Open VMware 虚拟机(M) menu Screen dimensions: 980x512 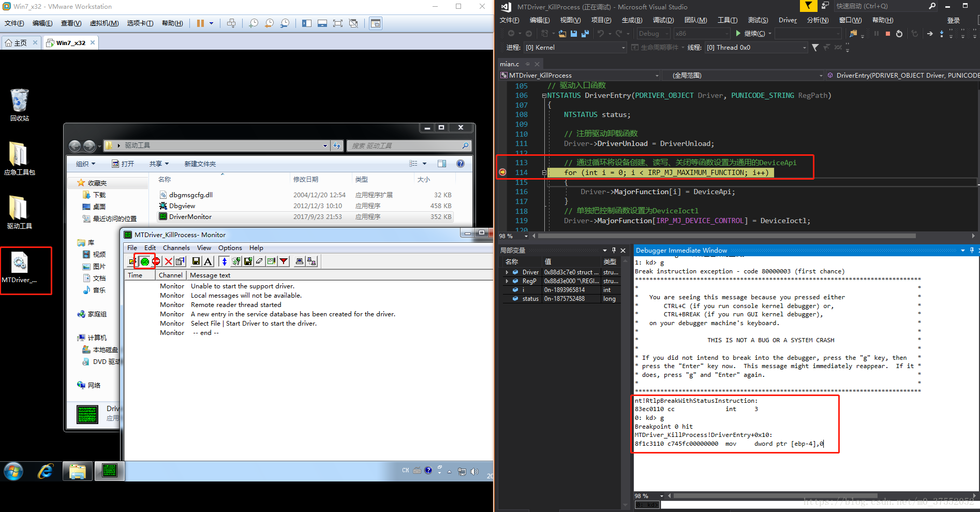coord(104,23)
